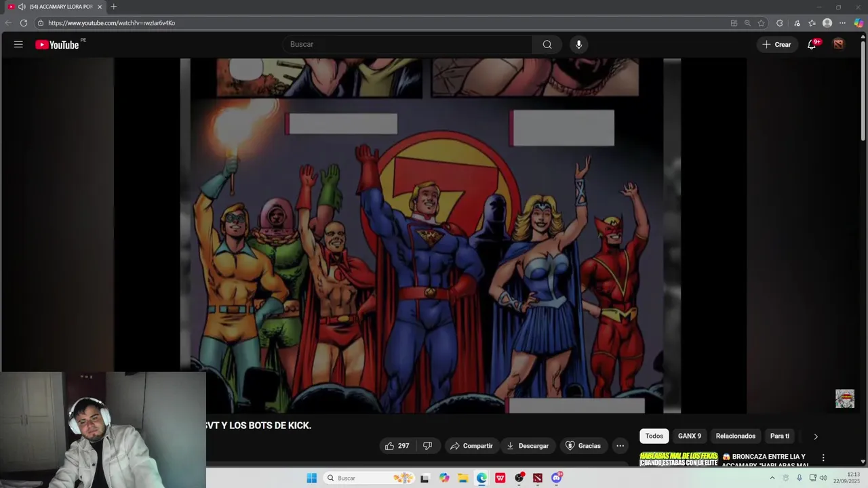The image size is (868, 488).
Task: Open the zoom magnifier in address bar
Action: tap(747, 23)
